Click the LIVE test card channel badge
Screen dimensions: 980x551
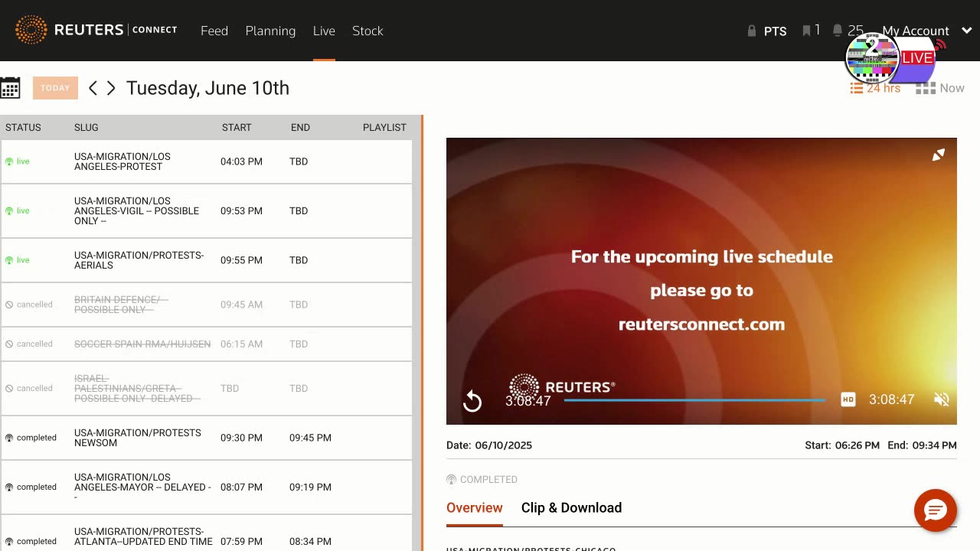pos(894,58)
